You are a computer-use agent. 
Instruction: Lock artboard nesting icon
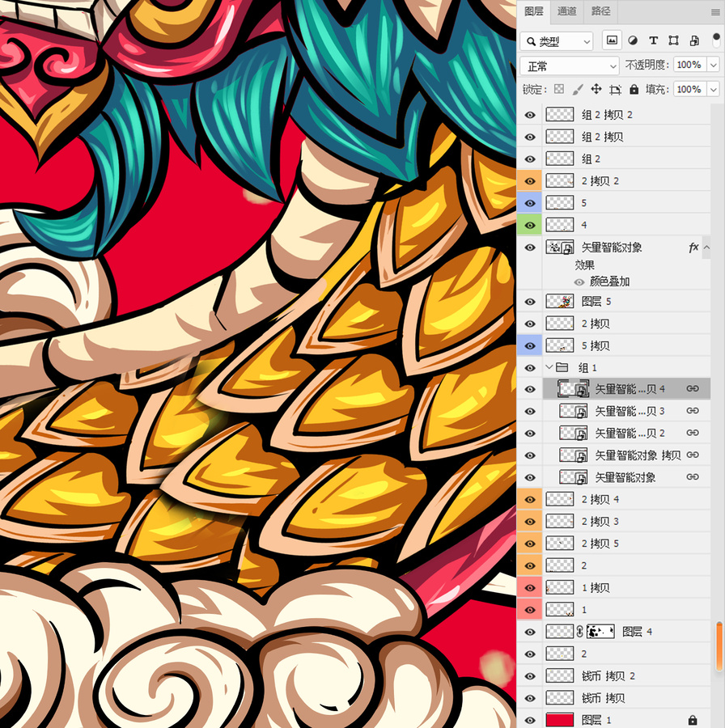point(615,90)
